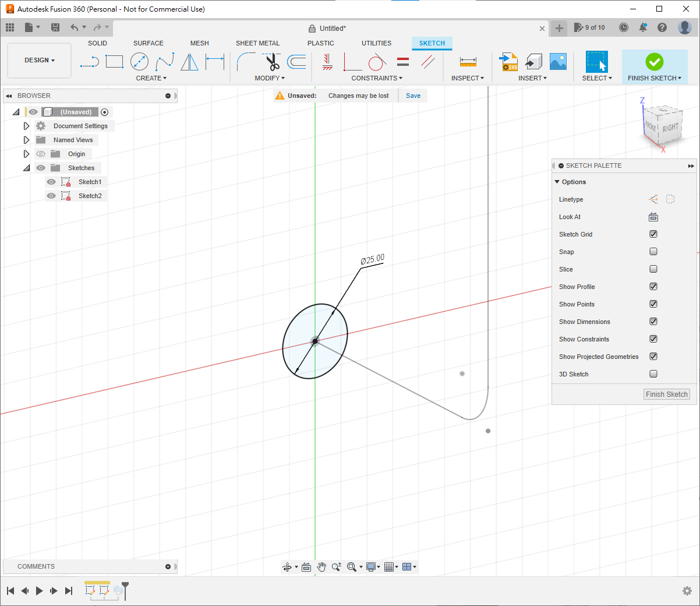The height and width of the screenshot is (606, 700).
Task: Click the Sketch Dimension tool icon
Action: (215, 61)
